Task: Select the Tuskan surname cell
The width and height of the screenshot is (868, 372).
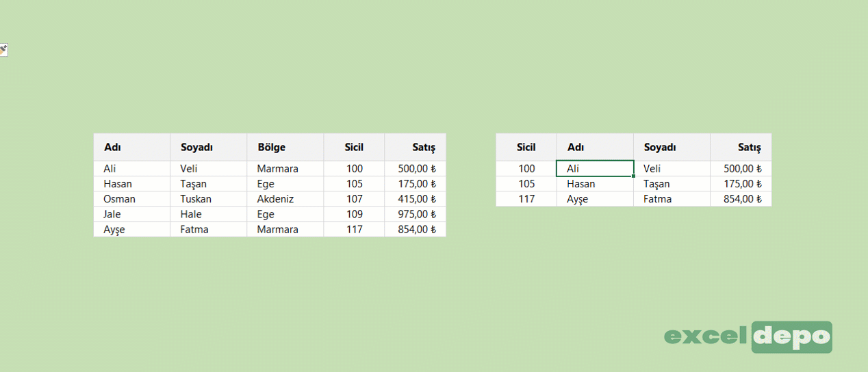Action: (x=208, y=199)
